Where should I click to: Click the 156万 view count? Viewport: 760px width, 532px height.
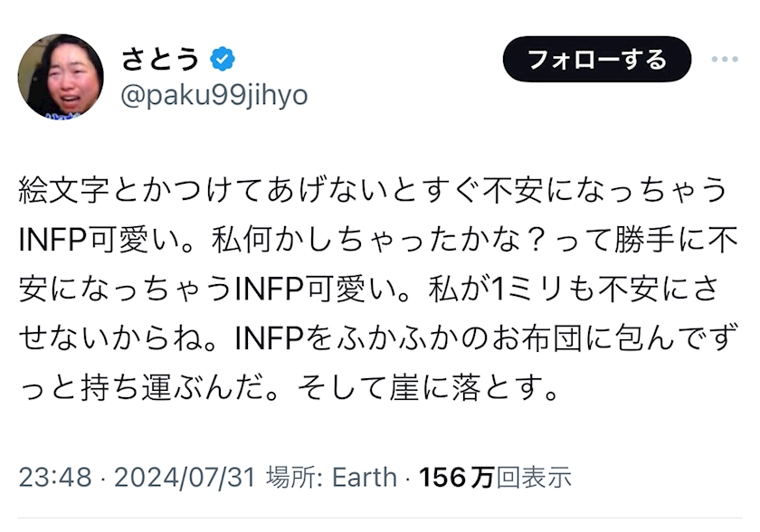tap(455, 477)
